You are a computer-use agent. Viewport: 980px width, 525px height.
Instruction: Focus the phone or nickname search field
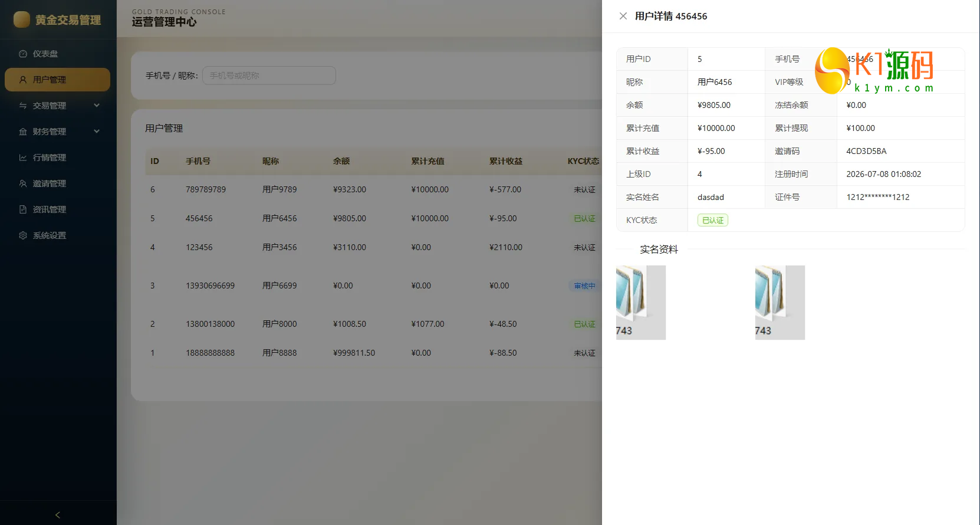269,76
